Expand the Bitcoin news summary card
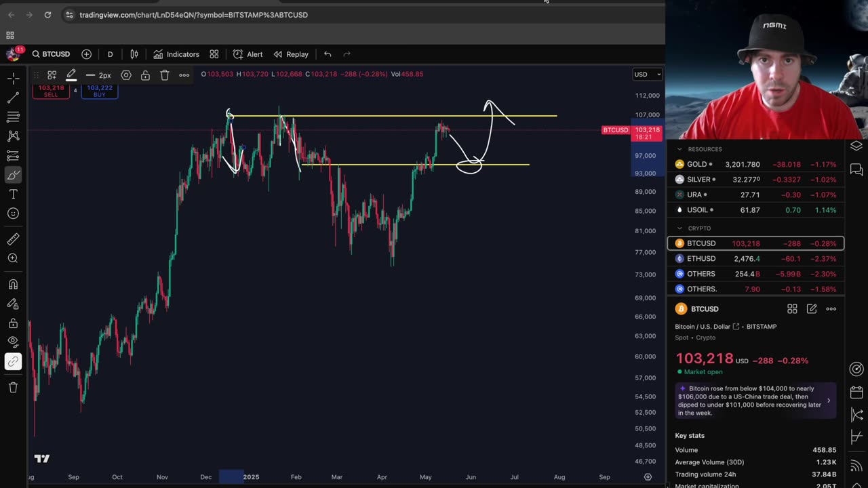868x488 pixels. [x=755, y=401]
